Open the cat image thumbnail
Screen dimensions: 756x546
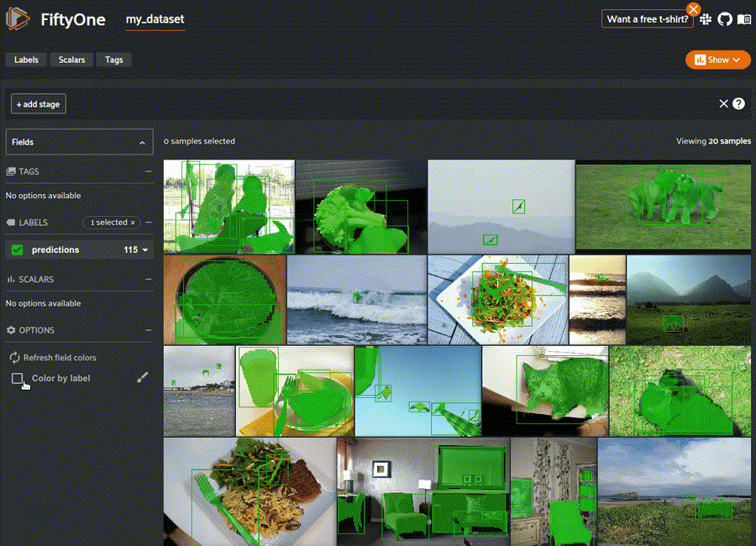544,391
